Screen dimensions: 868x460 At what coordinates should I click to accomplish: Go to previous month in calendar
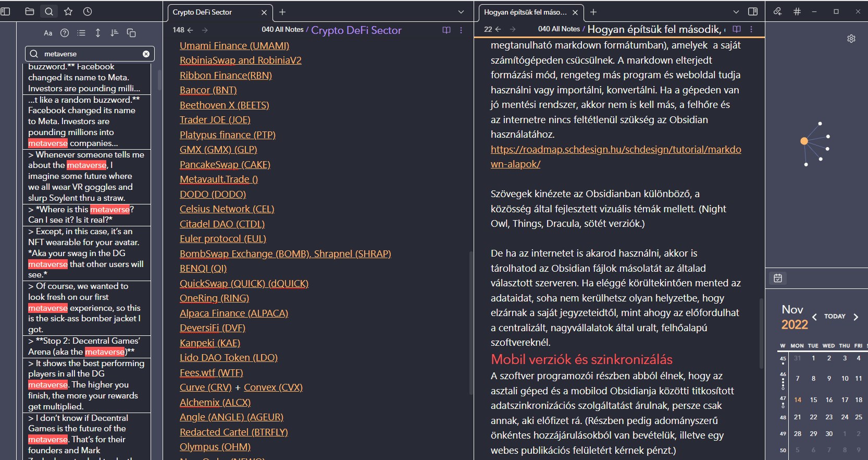pyautogui.click(x=814, y=317)
